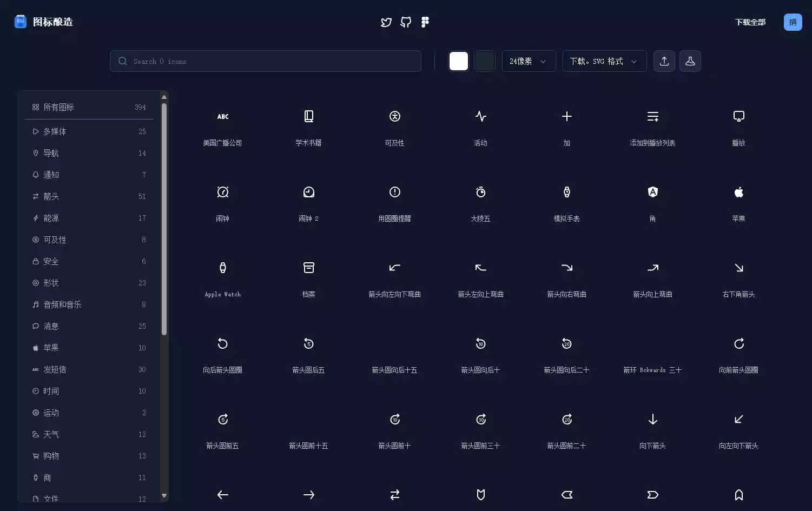Select the 闹钟 alarm clock icon
The image size is (812, 511).
point(223,192)
